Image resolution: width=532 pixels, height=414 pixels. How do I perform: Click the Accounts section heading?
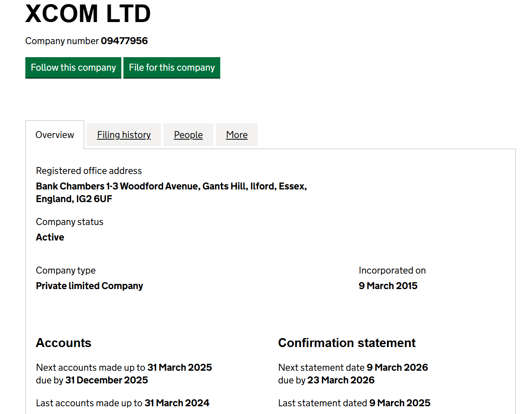tap(64, 343)
